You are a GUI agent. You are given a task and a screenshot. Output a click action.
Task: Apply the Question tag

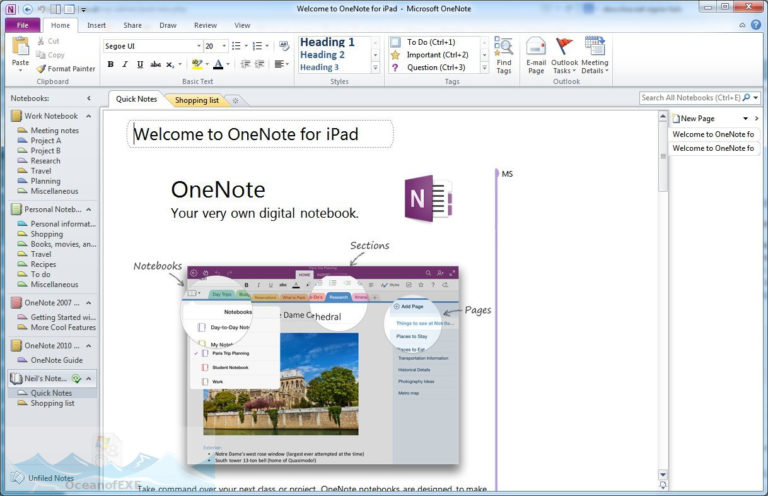click(395, 68)
